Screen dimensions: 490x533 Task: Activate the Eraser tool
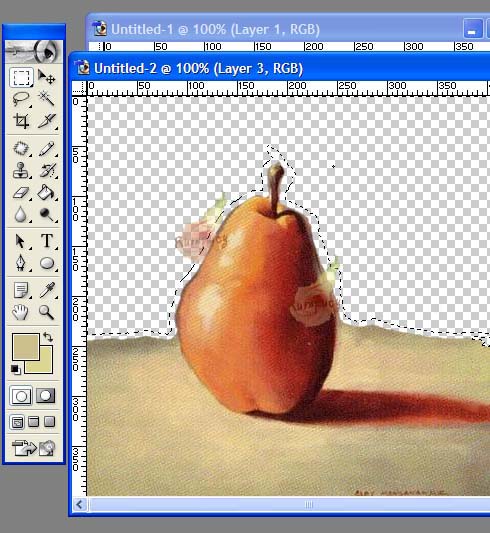21,192
